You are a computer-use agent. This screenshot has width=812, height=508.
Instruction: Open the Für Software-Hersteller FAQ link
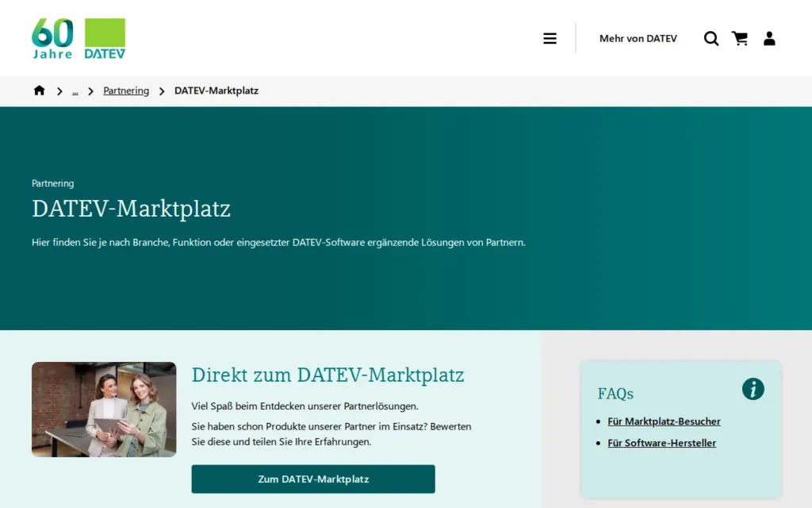pos(662,443)
